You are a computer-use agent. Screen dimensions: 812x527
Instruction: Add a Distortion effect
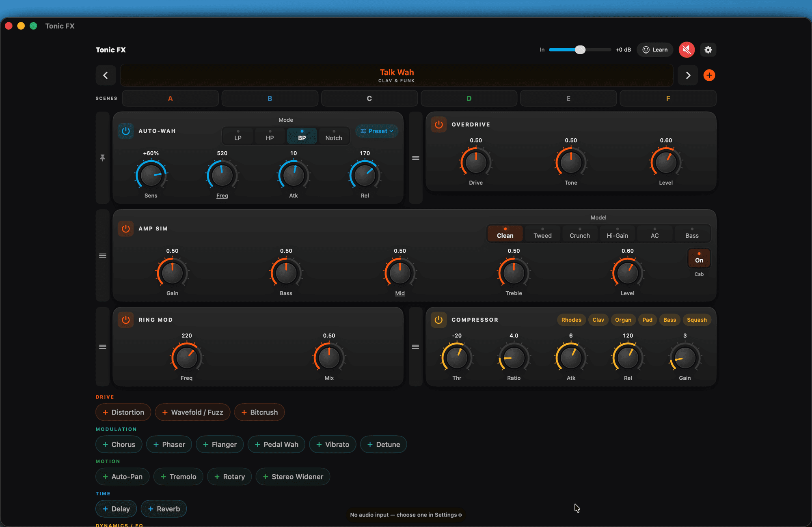coord(123,412)
